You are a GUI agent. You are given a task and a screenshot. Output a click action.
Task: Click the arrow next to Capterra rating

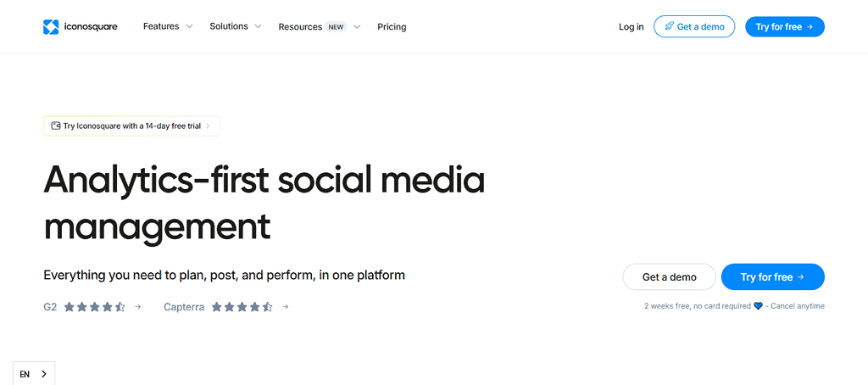pos(286,307)
